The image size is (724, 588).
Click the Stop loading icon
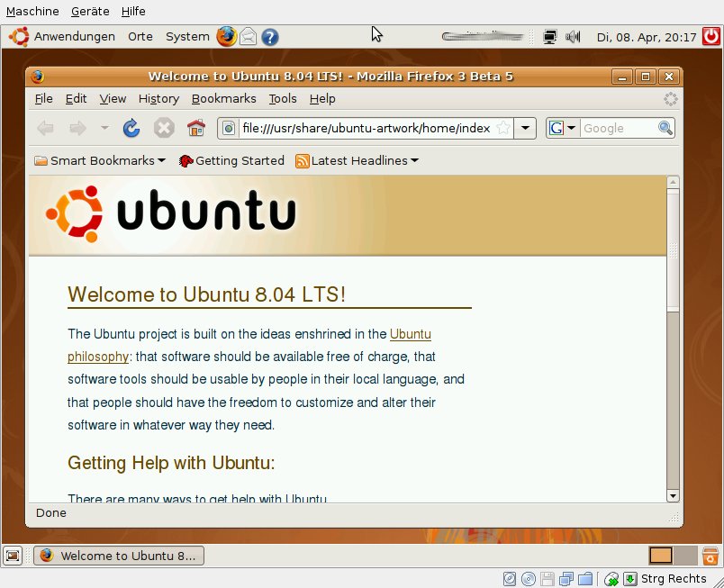[x=164, y=128]
